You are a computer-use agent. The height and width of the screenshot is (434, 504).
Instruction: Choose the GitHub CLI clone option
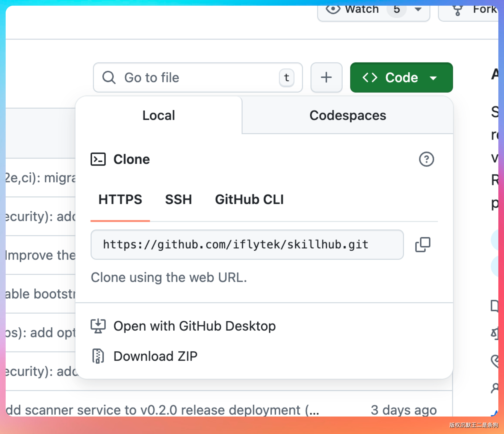[x=249, y=199]
